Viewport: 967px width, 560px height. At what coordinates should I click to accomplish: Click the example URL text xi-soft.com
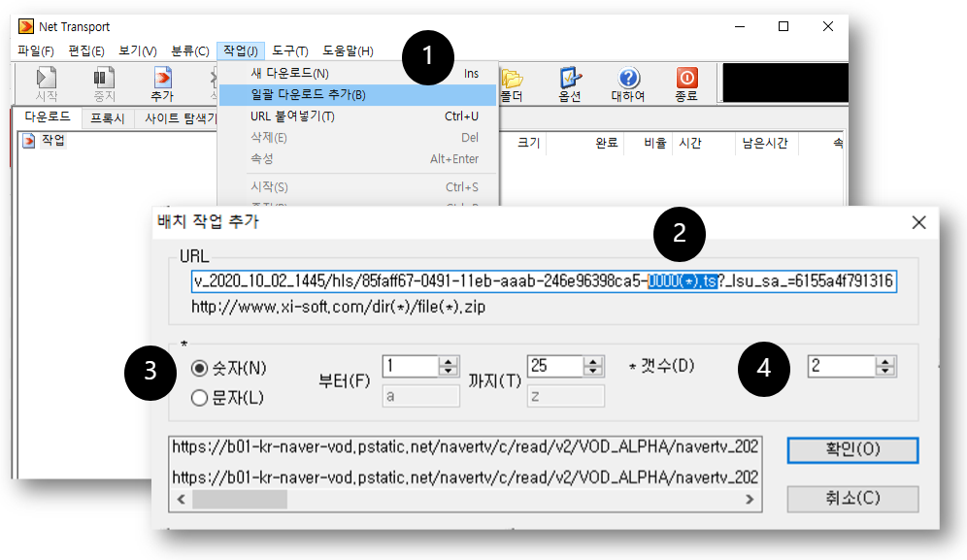coord(338,307)
